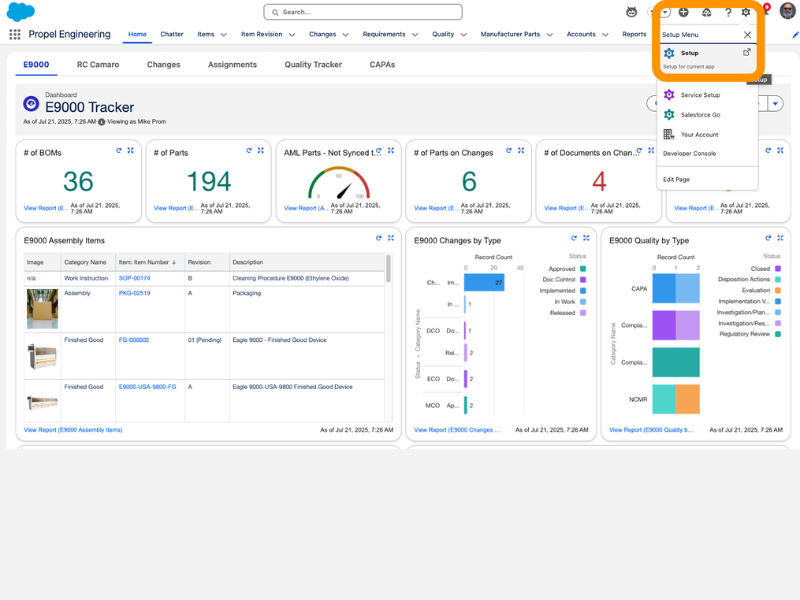Expand the # of BOMs widget
This screenshot has height=600, width=800.
[x=131, y=151]
